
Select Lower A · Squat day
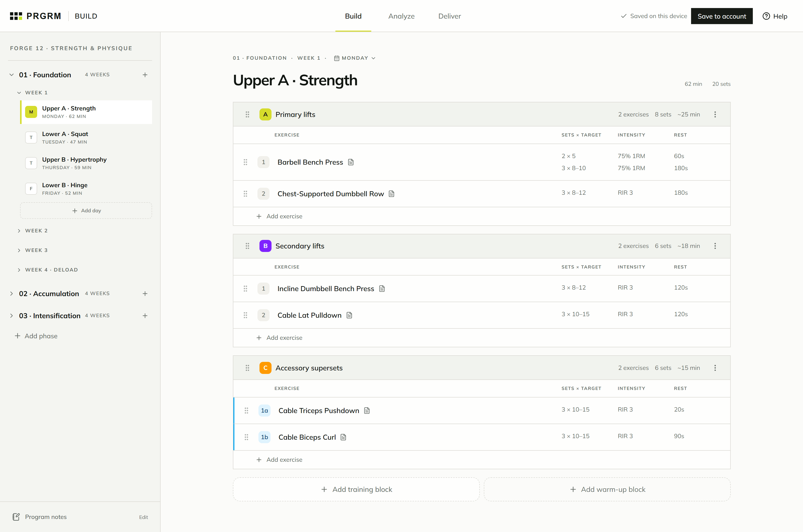point(86,138)
